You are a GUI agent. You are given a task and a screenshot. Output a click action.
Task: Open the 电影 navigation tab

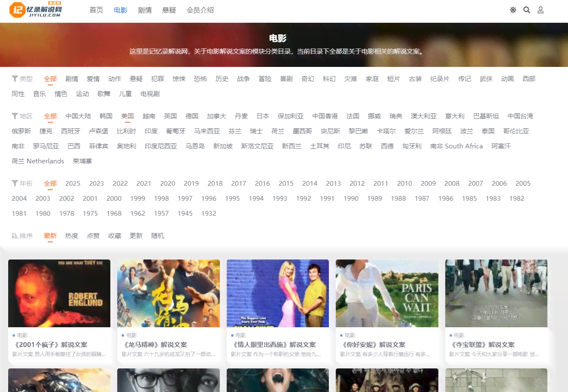121,10
